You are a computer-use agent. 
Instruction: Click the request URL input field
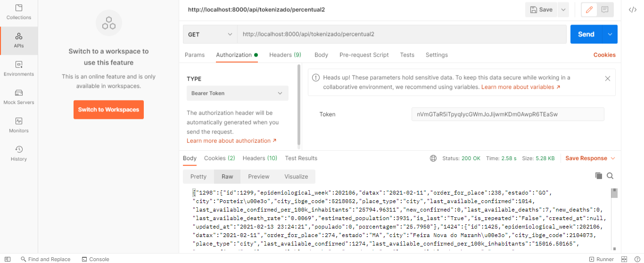[402, 34]
